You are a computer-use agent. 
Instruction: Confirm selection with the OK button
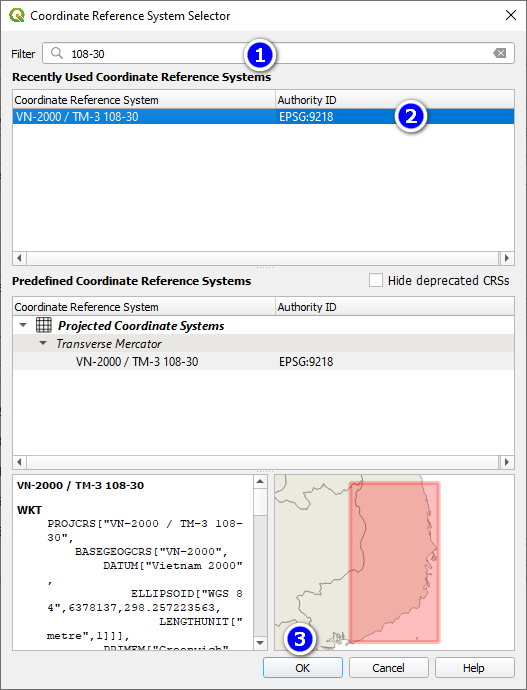point(303,668)
